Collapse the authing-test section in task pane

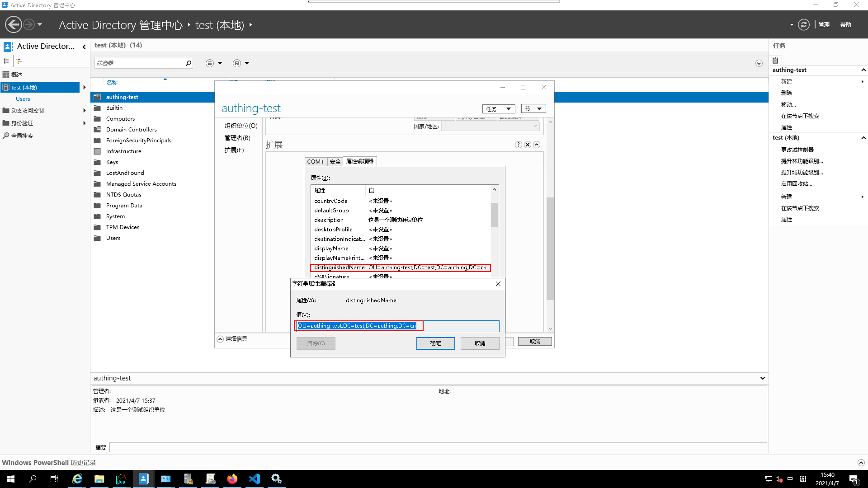[864, 70]
